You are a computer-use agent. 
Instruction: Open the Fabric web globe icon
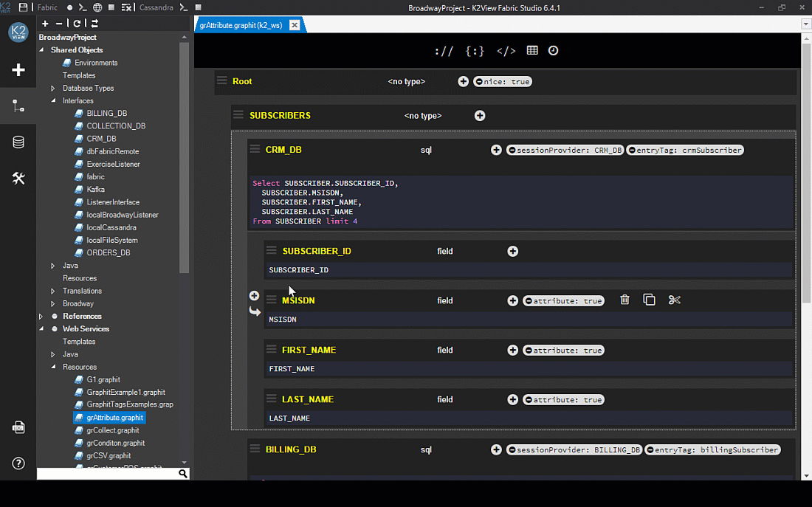pos(97,7)
